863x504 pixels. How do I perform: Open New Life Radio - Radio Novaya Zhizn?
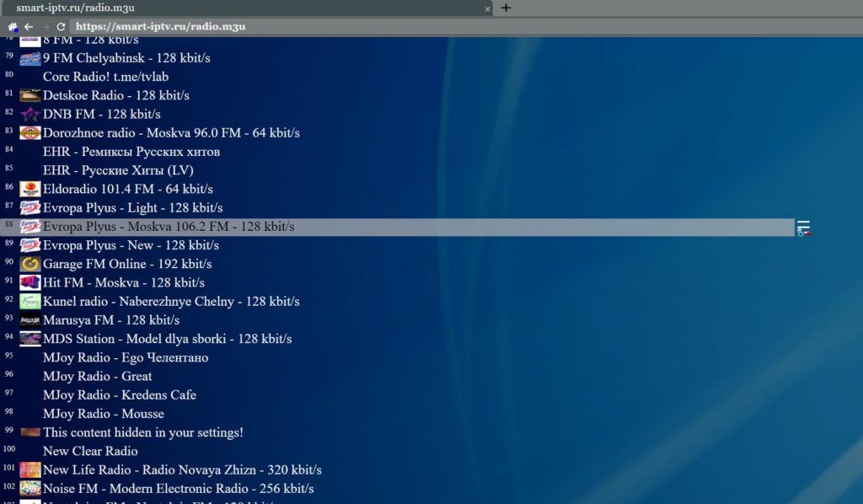point(182,470)
